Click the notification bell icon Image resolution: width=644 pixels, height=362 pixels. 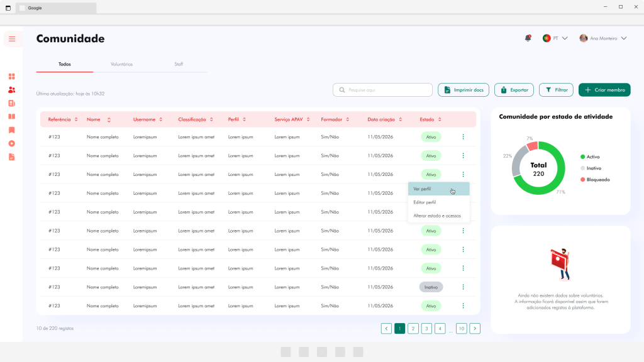(x=528, y=38)
